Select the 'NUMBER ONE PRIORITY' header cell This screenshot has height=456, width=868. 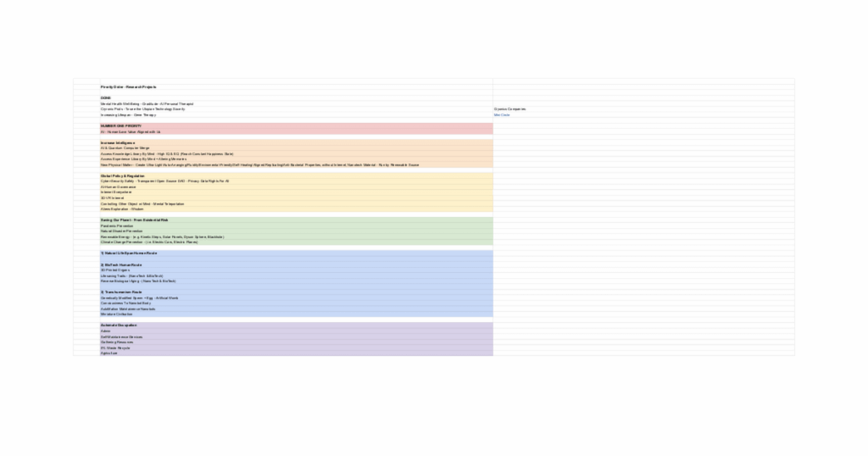296,125
